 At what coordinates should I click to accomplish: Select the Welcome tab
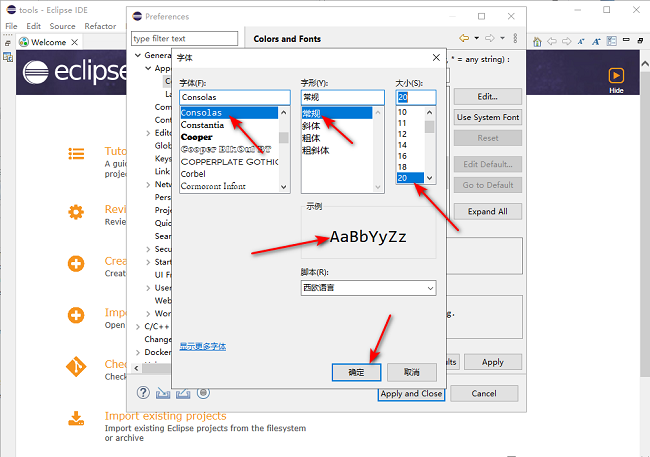(48, 42)
